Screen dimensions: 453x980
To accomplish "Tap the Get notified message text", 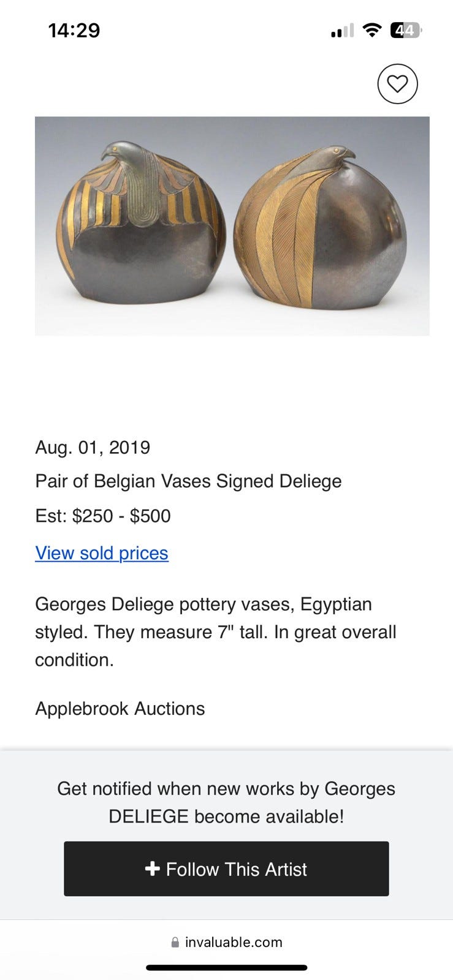I will (226, 802).
